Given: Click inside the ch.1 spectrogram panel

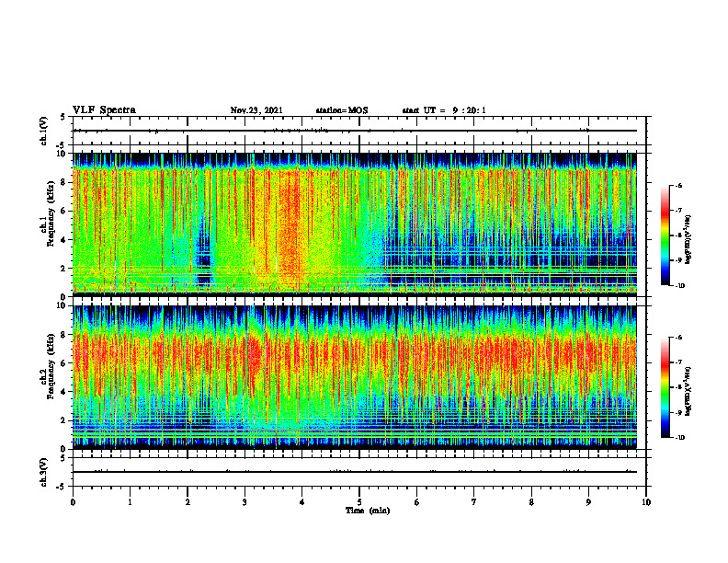Looking at the screenshot, I should click(355, 224).
